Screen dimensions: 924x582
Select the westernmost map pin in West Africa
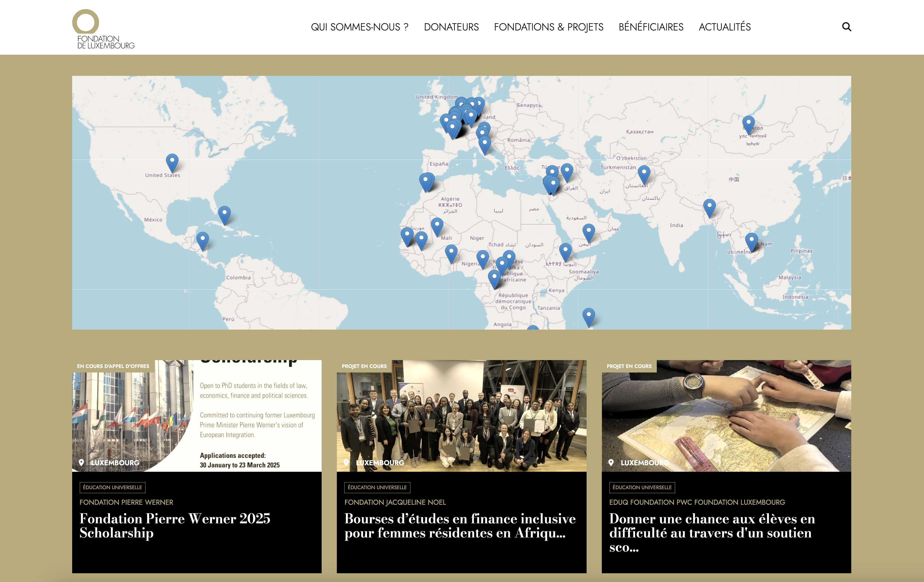pyautogui.click(x=407, y=237)
